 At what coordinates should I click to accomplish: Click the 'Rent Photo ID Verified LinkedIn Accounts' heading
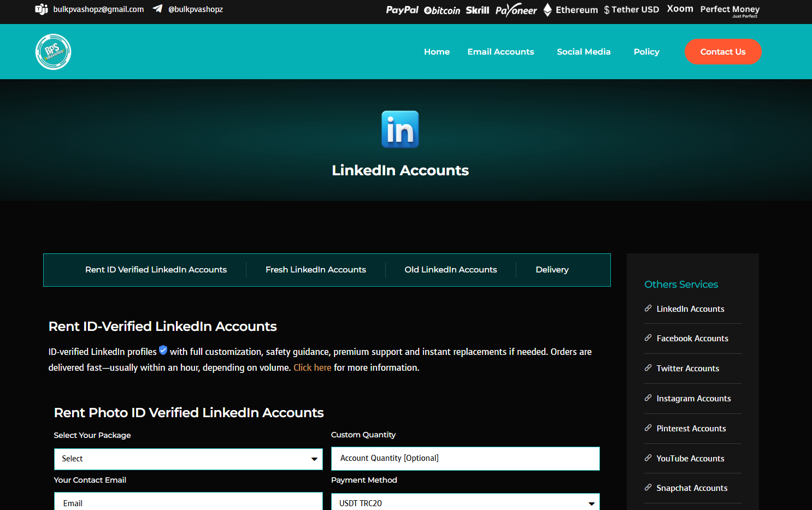189,413
